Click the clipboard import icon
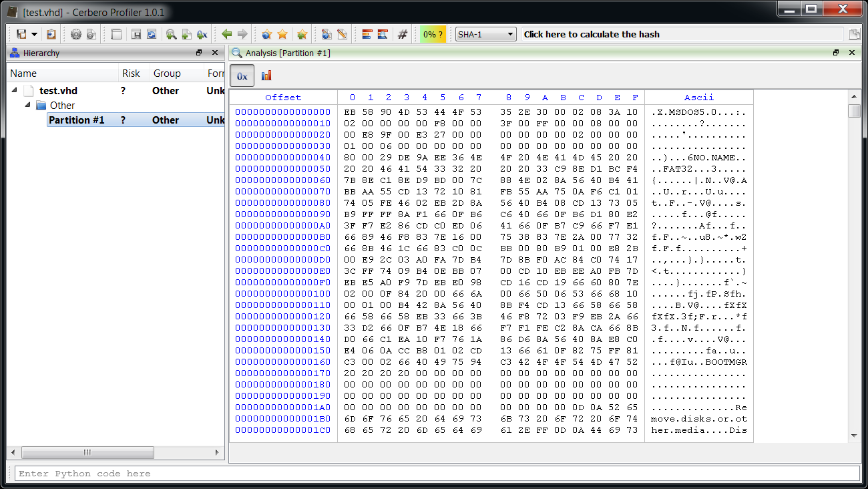Screen dimensions: 868x489 pyautogui.click(x=51, y=34)
